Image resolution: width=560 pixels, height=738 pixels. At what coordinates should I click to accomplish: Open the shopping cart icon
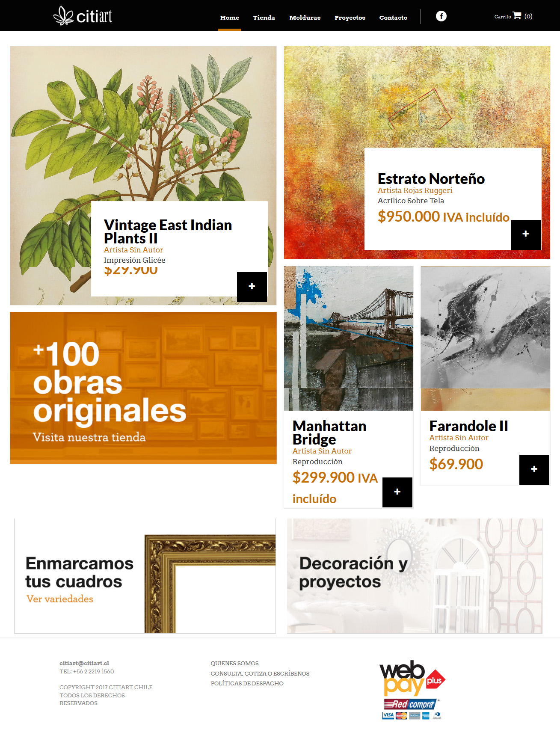(x=517, y=15)
